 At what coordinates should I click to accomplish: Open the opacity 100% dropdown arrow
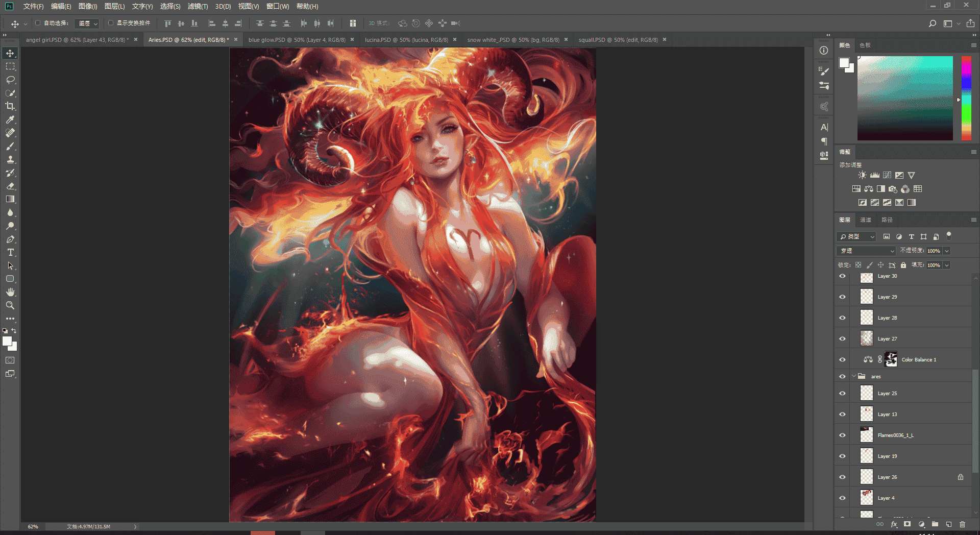947,251
